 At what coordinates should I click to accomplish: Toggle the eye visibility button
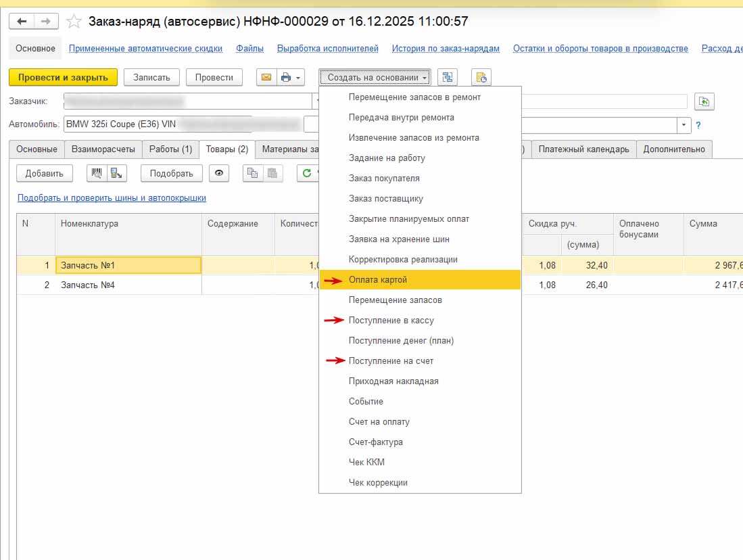point(218,173)
